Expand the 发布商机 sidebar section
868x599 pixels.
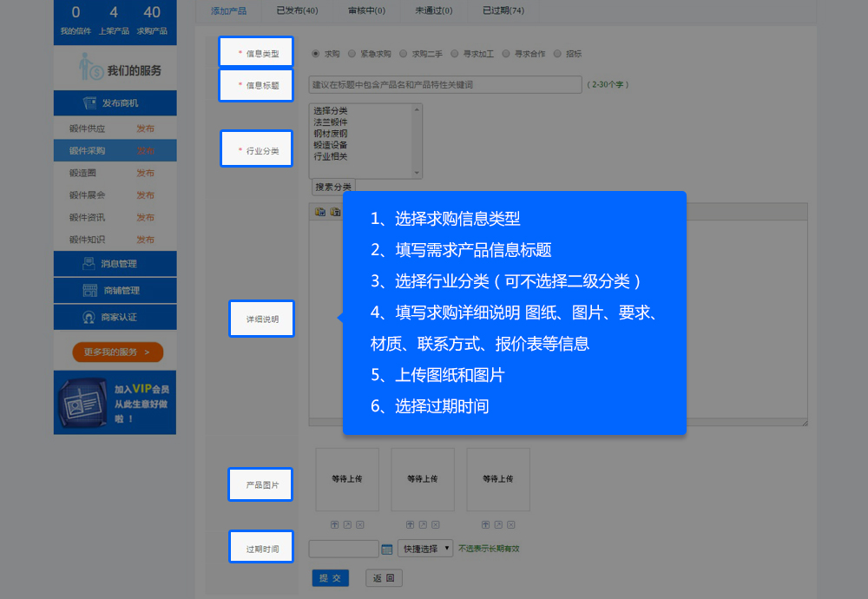coord(115,103)
